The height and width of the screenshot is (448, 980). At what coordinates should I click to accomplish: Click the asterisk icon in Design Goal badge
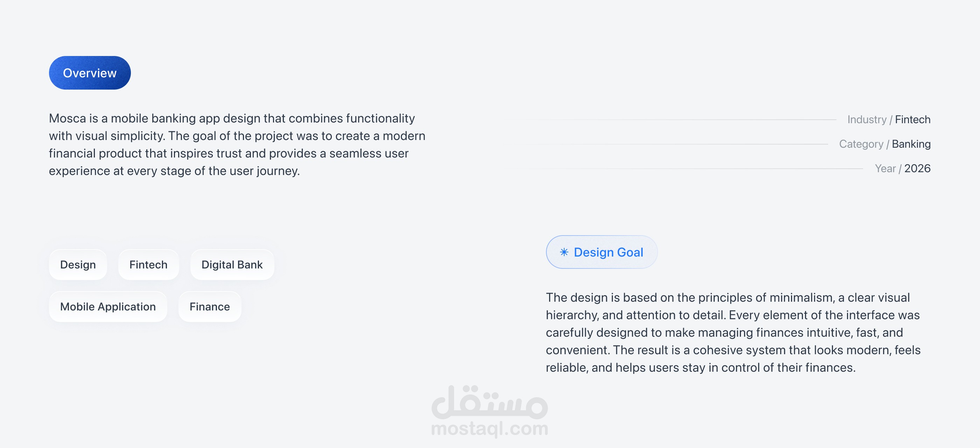(x=564, y=252)
